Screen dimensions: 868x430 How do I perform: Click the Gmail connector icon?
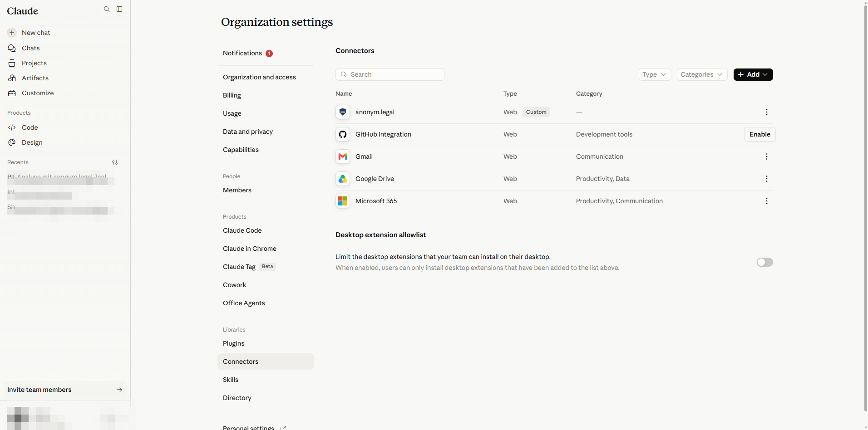click(x=343, y=156)
